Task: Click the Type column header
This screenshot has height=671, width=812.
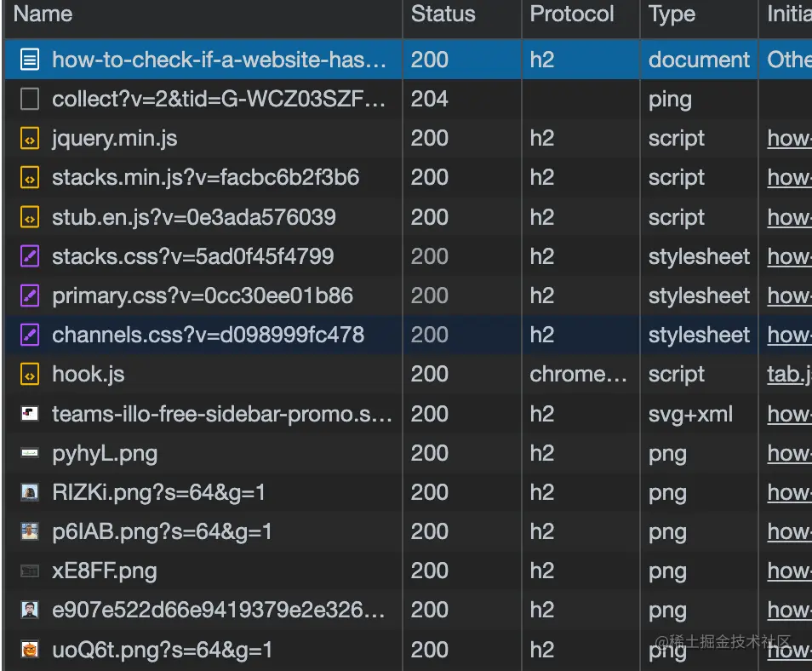Action: pyautogui.click(x=672, y=14)
